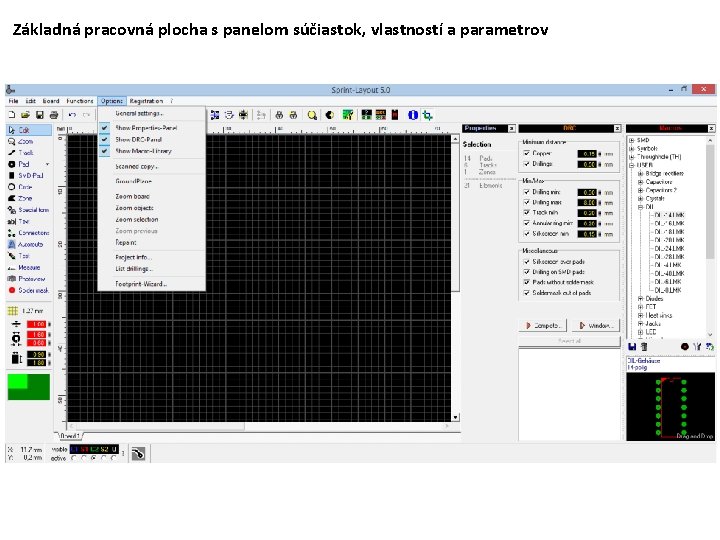
Task: Toggle the Drilling min checkbox
Action: [x=527, y=192]
